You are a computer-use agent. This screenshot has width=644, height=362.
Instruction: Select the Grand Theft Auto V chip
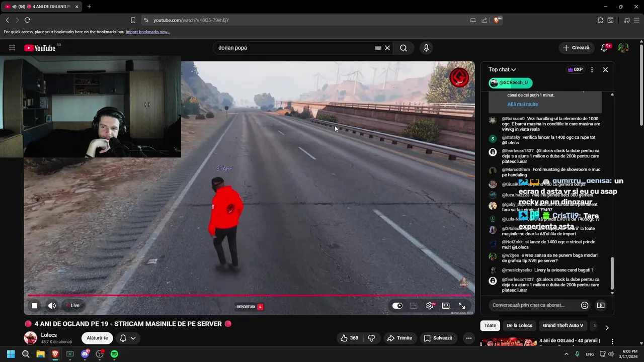[562, 325]
